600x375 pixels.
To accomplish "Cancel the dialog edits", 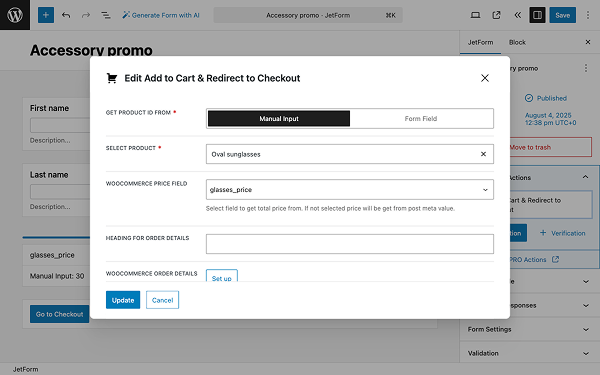I will [x=162, y=300].
